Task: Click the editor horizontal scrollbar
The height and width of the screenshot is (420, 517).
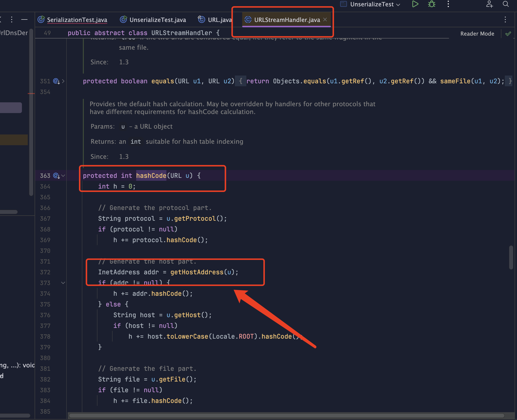Action: tap(287, 416)
